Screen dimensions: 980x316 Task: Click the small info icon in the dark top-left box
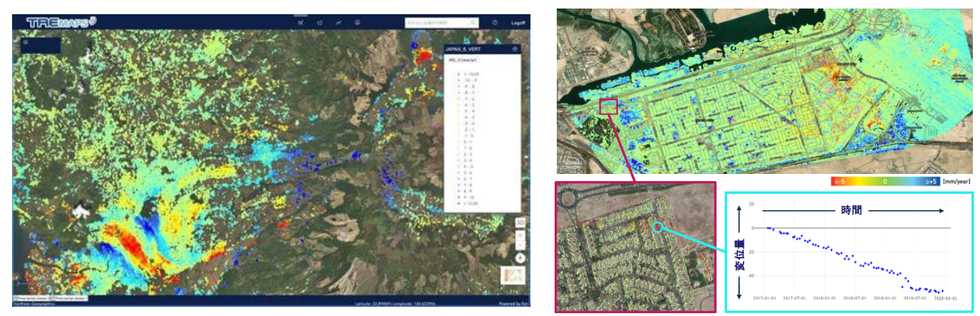click(x=26, y=42)
